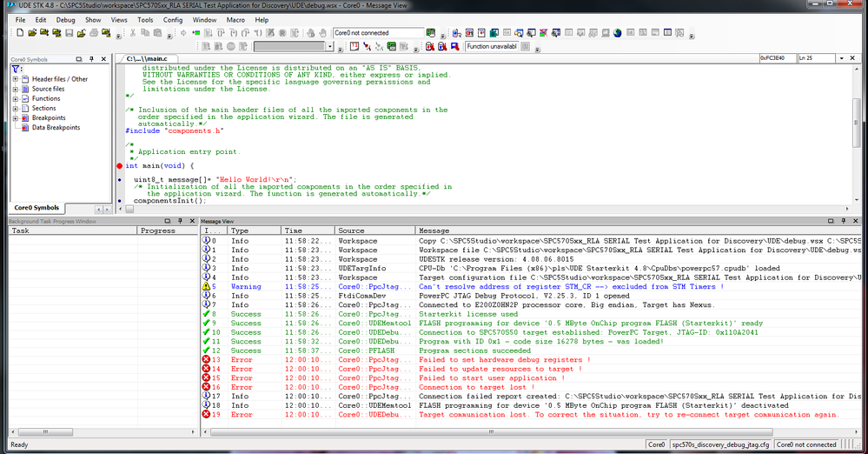Select the Core0 Symbols bottom tab
This screenshot has width=868, height=454.
click(36, 208)
